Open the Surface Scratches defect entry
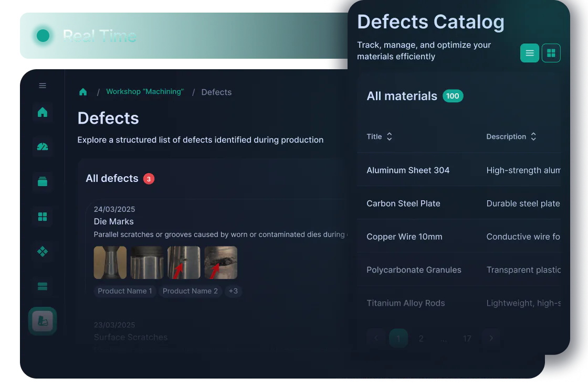 point(131,337)
